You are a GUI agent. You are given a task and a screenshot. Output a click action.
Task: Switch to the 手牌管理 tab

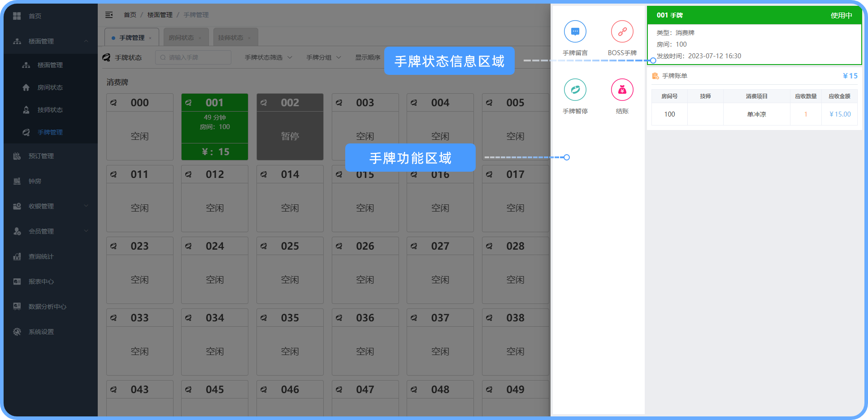132,38
